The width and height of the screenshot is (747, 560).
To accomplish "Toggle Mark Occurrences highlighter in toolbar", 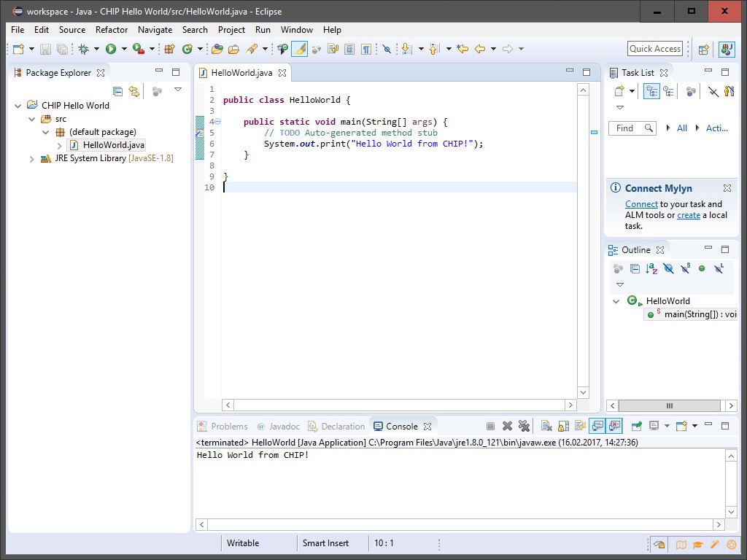I will click(x=299, y=49).
